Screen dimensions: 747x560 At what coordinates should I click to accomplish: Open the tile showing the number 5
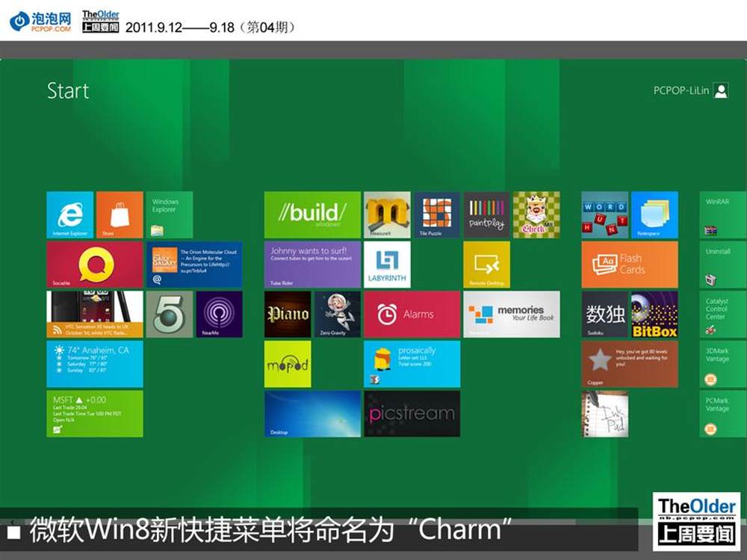click(x=169, y=314)
